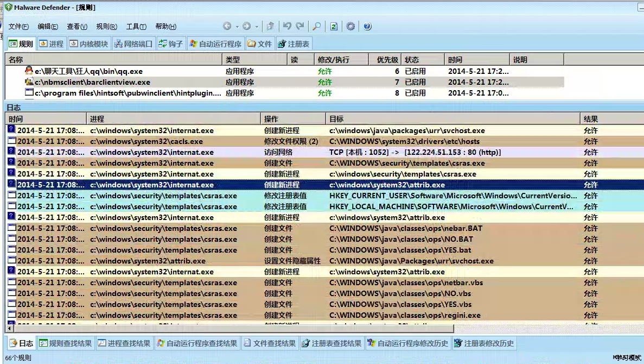Switch to the 进程 tab
The width and height of the screenshot is (644, 364).
point(52,44)
